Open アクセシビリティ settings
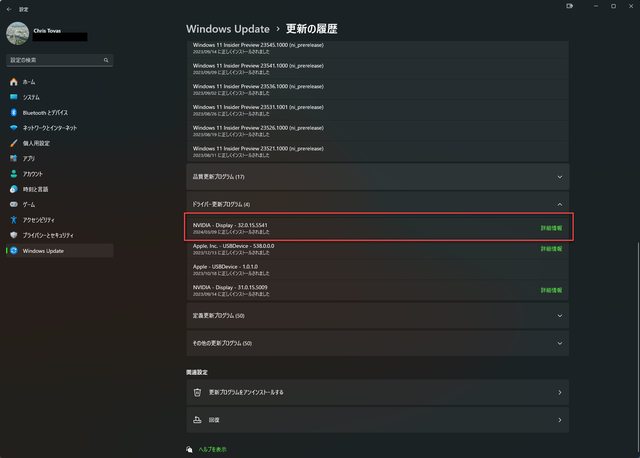This screenshot has height=458, width=640. click(38, 219)
